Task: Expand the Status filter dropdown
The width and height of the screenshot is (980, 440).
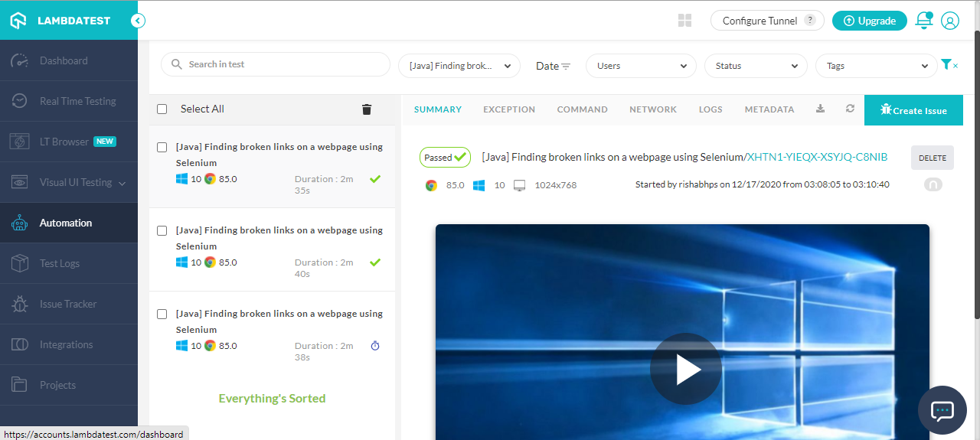Action: tap(756, 66)
